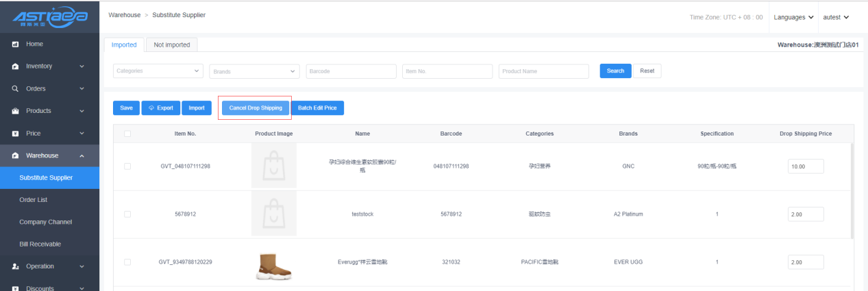Click the Inventory icon in sidebar

[x=15, y=66]
